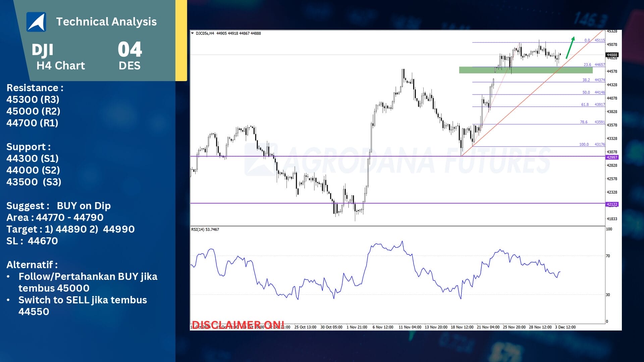The image size is (644, 362).
Task: Click the black 44888 current price tag
Action: pos(612,55)
